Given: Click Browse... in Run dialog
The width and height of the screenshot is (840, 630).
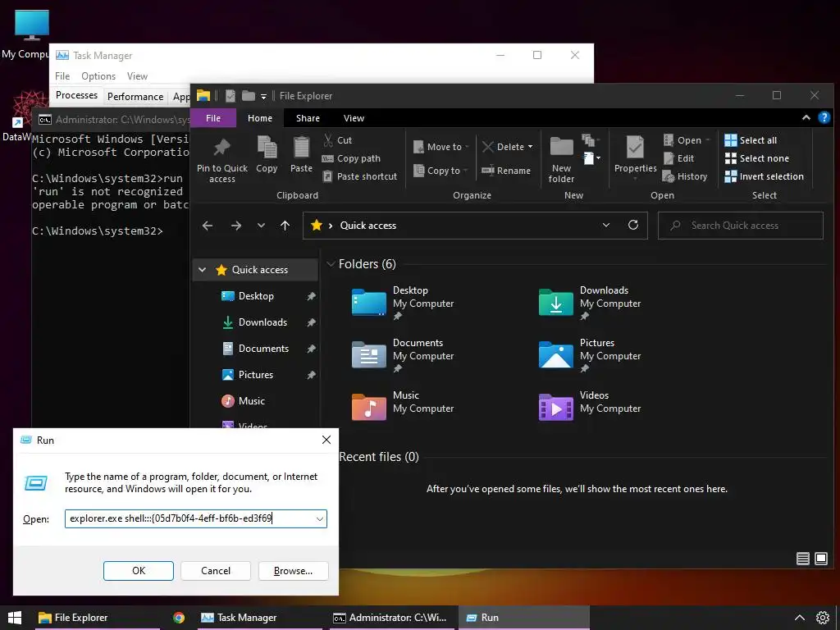Looking at the screenshot, I should click(293, 571).
